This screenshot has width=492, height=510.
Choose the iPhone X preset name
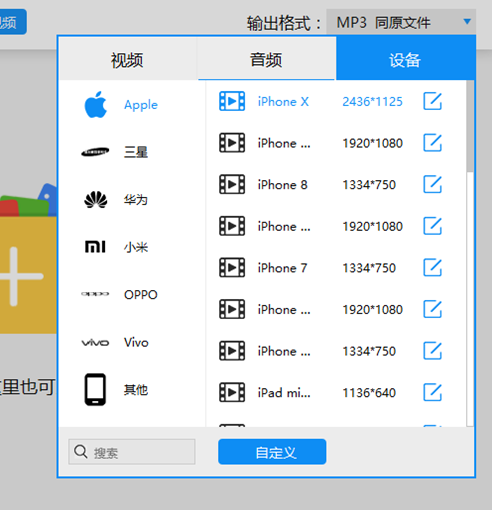tap(283, 101)
